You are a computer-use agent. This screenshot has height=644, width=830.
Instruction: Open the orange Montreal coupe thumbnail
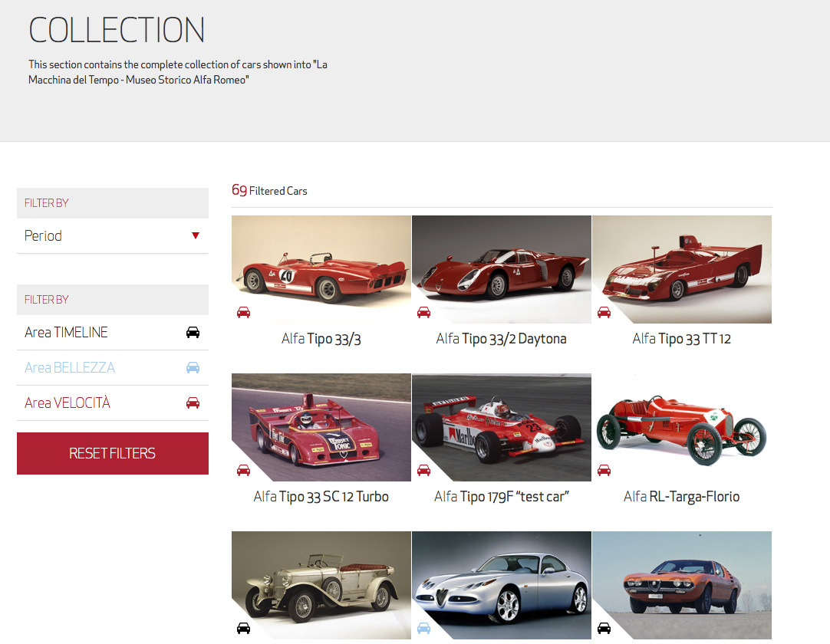tap(681, 584)
